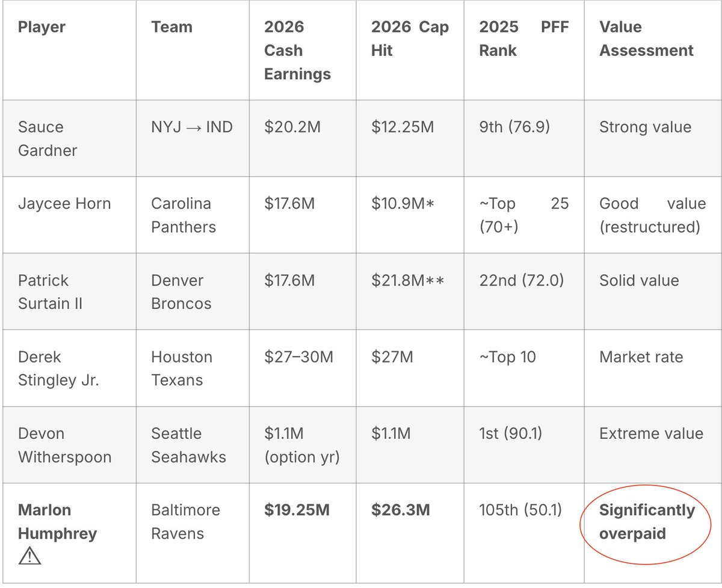Click the NYJ → IND team cell
Image resolution: width=722 pixels, height=588 pixels.
click(190, 127)
